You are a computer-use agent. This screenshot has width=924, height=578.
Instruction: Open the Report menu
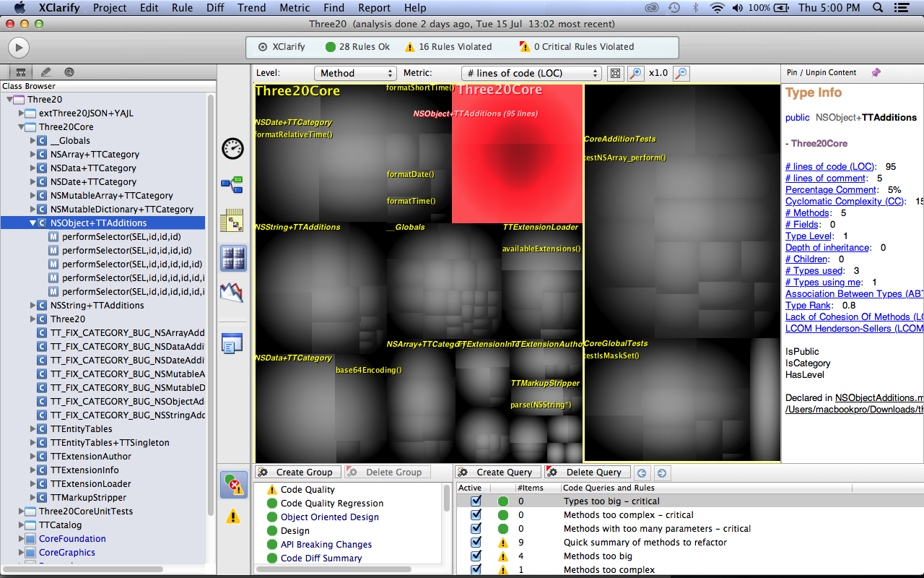coord(375,8)
